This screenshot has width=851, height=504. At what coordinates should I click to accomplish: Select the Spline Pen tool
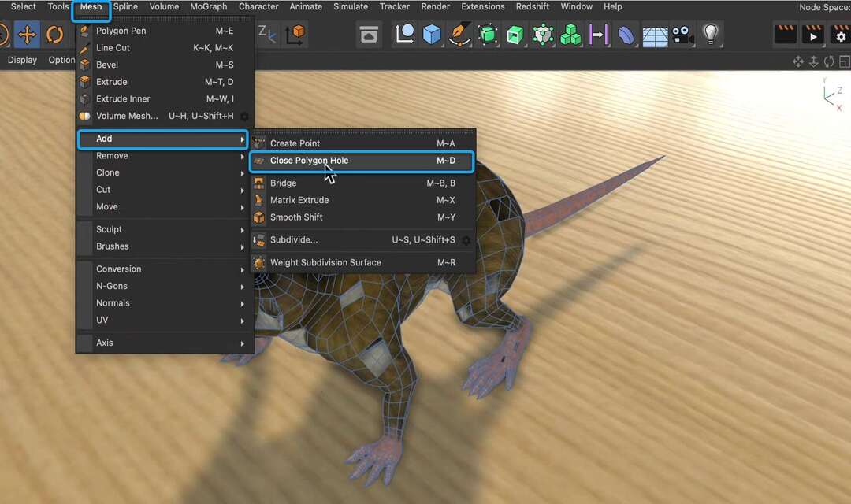tap(461, 35)
